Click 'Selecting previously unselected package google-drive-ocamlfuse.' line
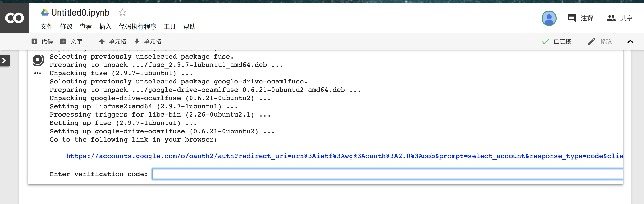The height and width of the screenshot is (204, 644). (x=179, y=82)
